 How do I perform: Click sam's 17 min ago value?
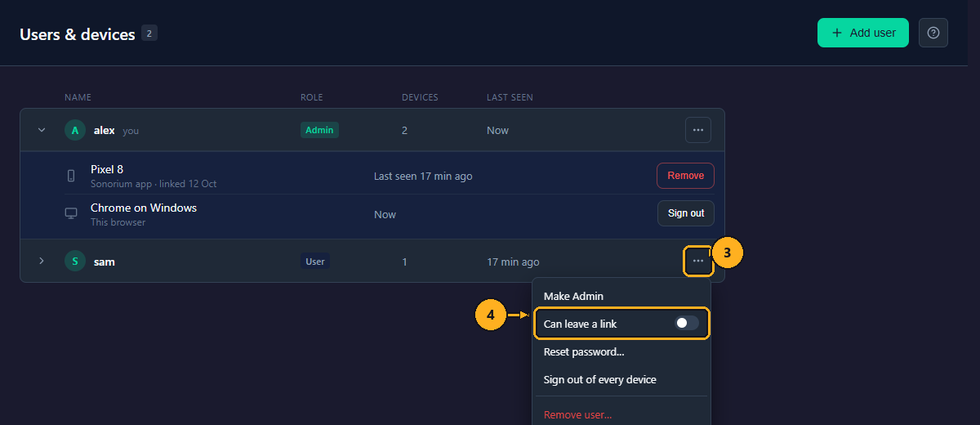[513, 262]
